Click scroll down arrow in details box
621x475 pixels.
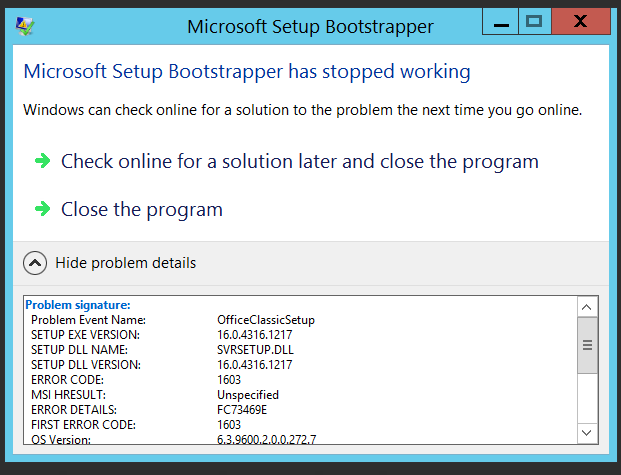tap(587, 433)
